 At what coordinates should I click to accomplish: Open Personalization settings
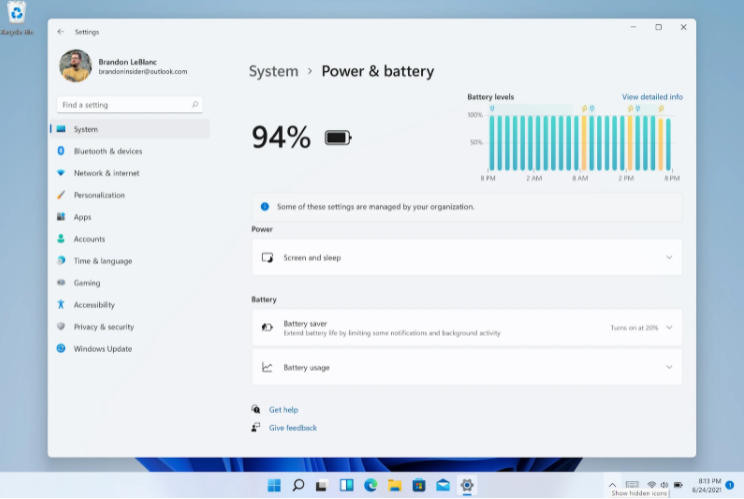click(x=130, y=195)
